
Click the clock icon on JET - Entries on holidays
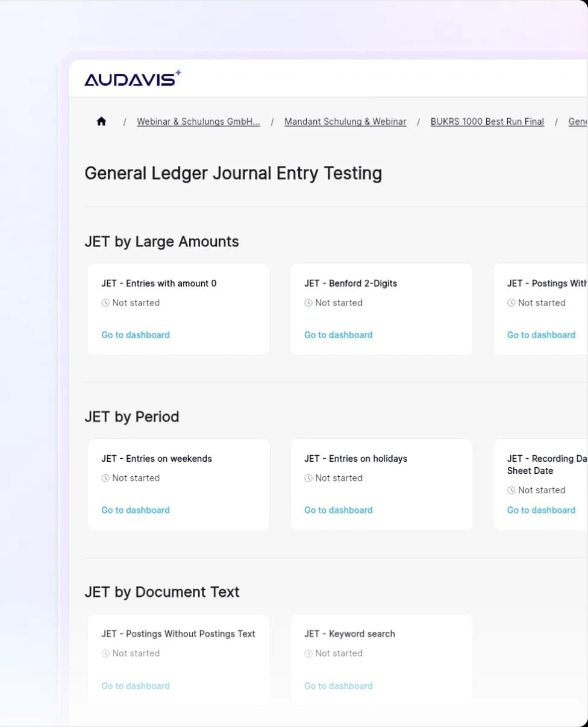click(309, 478)
